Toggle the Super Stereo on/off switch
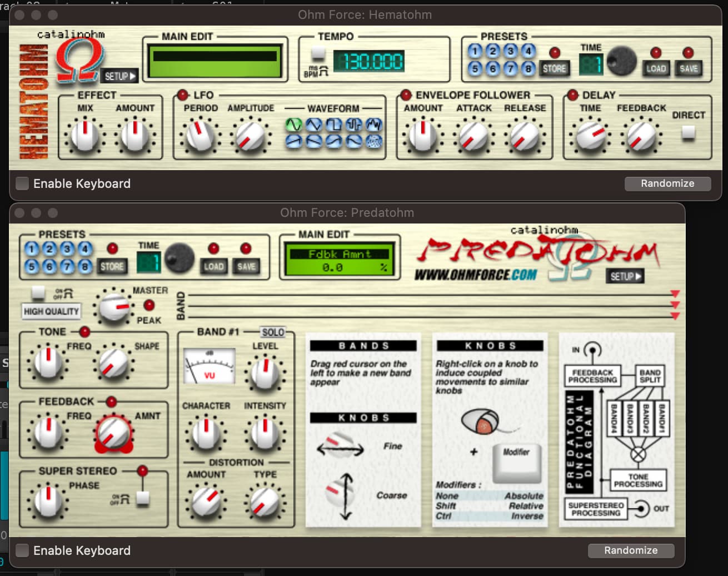Image resolution: width=728 pixels, height=576 pixels. (x=143, y=498)
